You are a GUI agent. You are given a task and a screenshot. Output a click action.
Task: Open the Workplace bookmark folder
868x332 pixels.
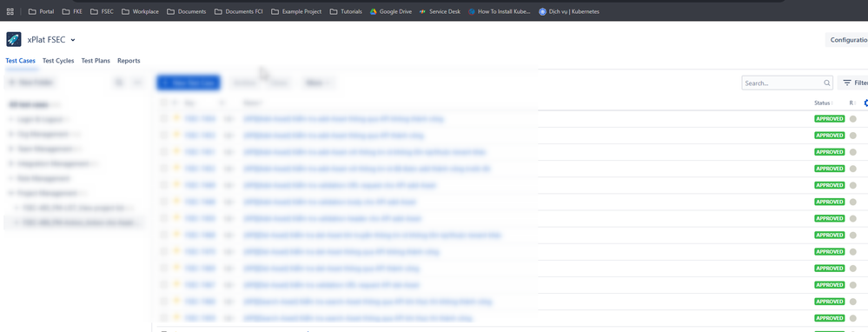pos(140,11)
